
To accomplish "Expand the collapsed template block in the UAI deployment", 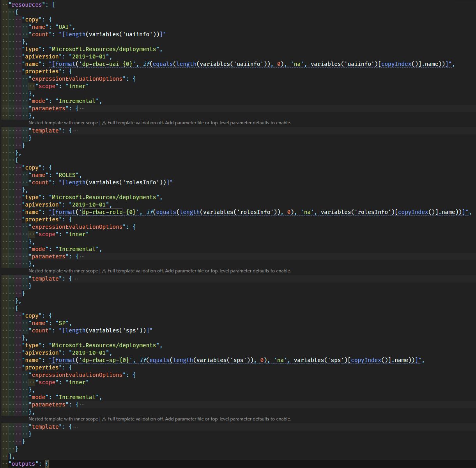I will tap(76, 130).
